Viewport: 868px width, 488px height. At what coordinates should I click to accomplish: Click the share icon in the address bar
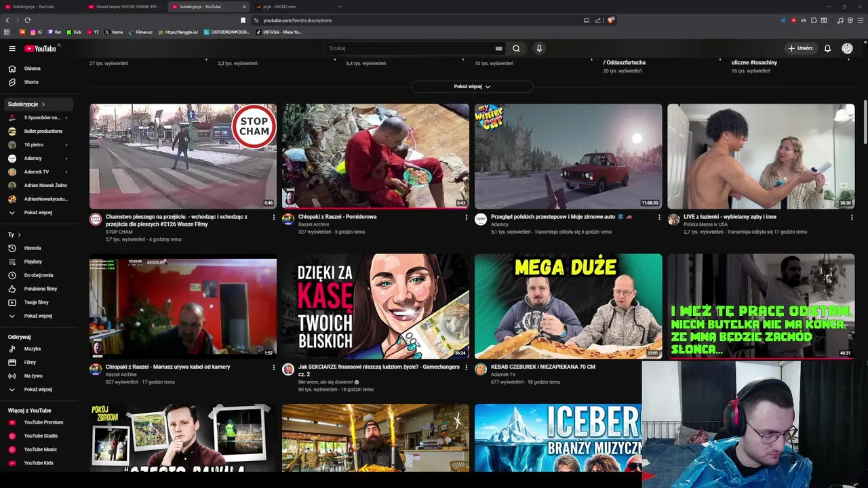pyautogui.click(x=598, y=20)
